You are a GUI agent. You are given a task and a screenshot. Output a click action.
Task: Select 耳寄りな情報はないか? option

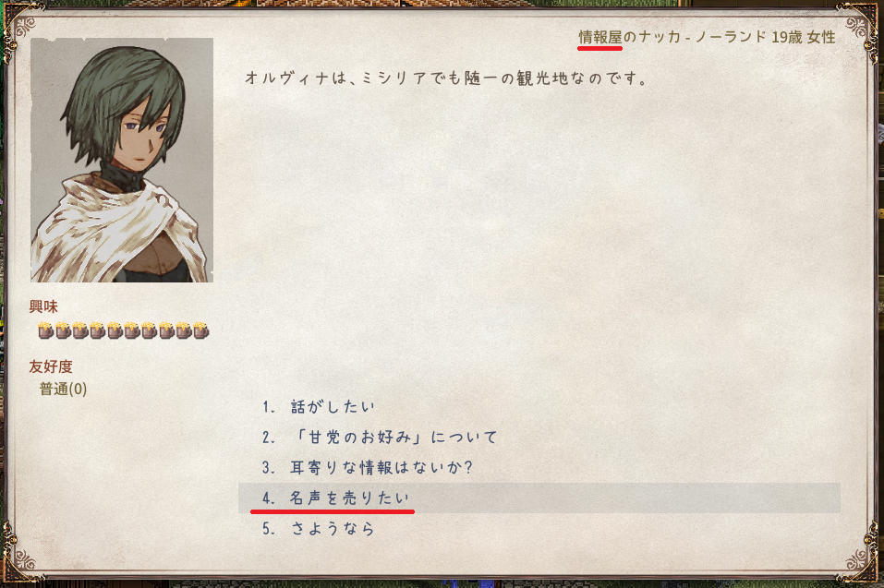[x=367, y=467]
